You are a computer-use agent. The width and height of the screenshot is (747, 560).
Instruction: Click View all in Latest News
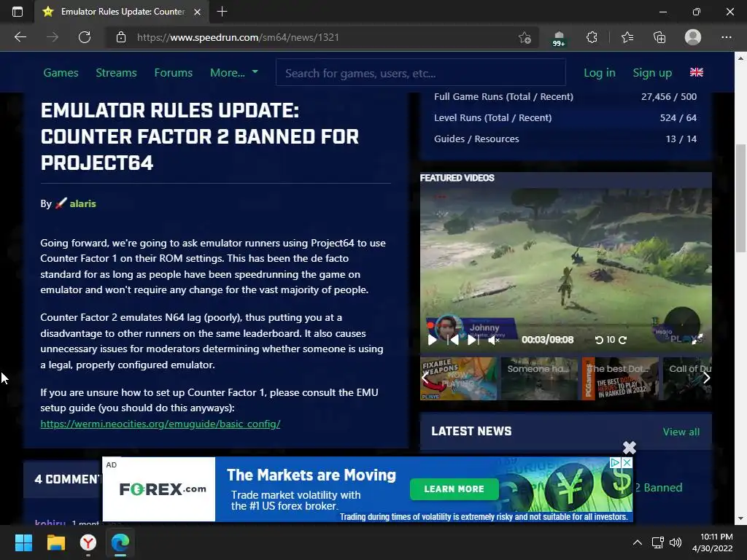coord(681,432)
